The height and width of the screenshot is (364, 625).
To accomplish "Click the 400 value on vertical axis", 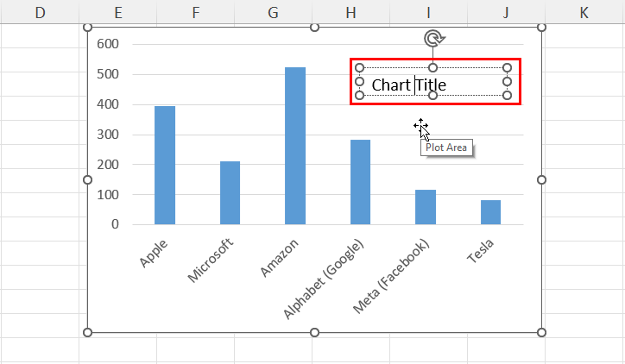I will click(x=108, y=104).
